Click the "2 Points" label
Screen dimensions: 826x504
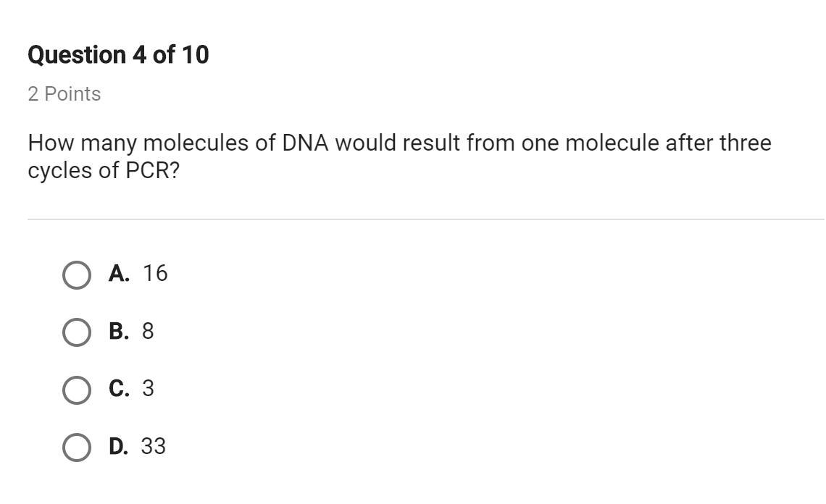tap(64, 94)
